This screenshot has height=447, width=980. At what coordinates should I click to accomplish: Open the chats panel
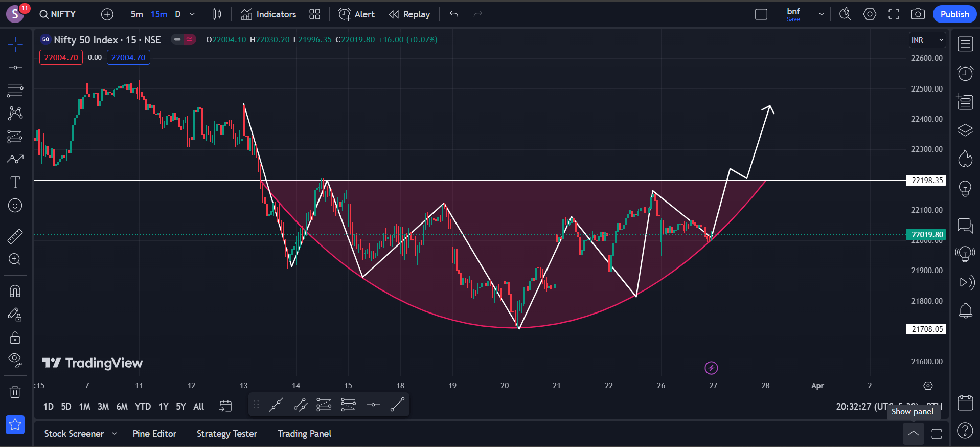965,225
